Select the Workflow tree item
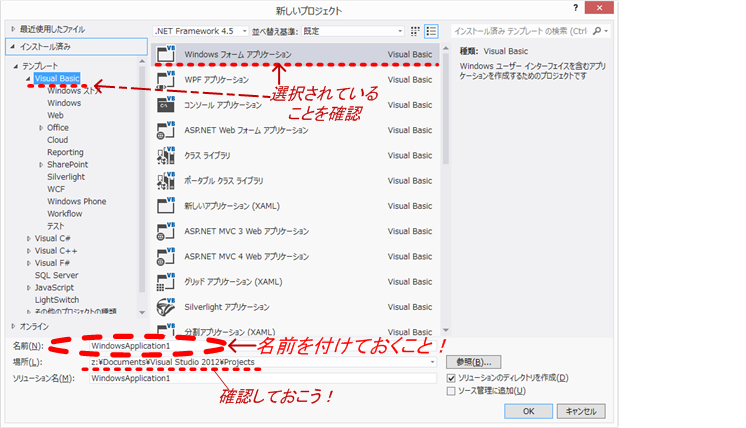Viewport: 746px width, 428px height. pyautogui.click(x=65, y=214)
